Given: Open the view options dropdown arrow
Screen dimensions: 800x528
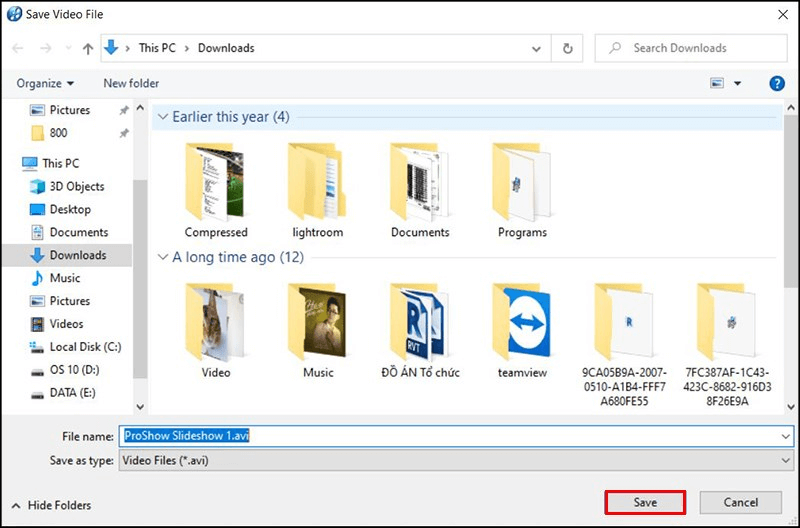Looking at the screenshot, I should coord(738,84).
